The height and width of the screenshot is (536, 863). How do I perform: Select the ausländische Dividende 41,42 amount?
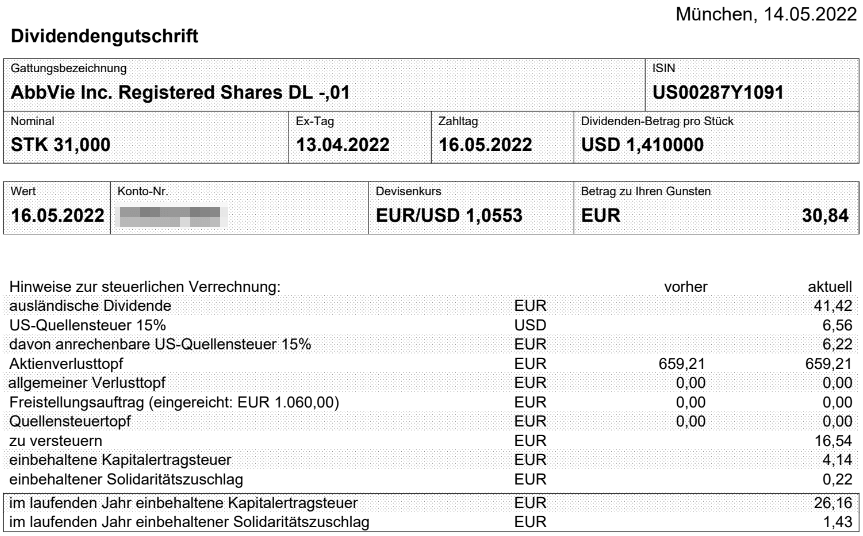[x=833, y=305]
